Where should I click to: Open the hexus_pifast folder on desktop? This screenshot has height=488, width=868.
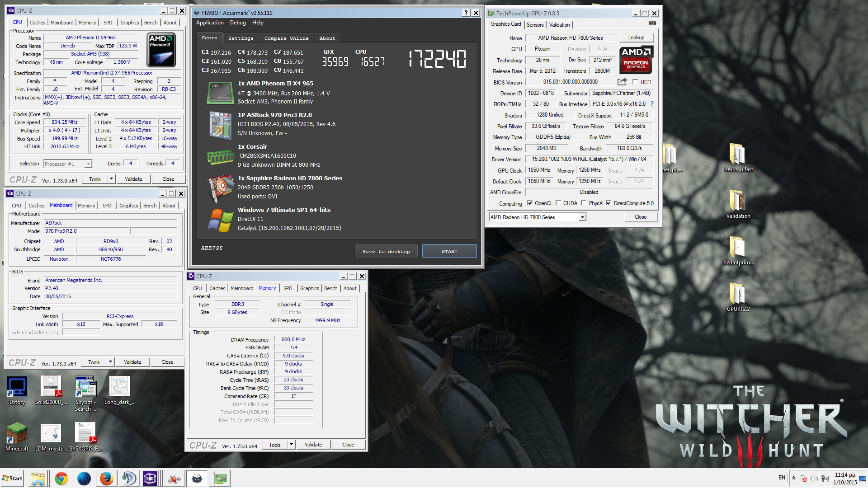738,157
